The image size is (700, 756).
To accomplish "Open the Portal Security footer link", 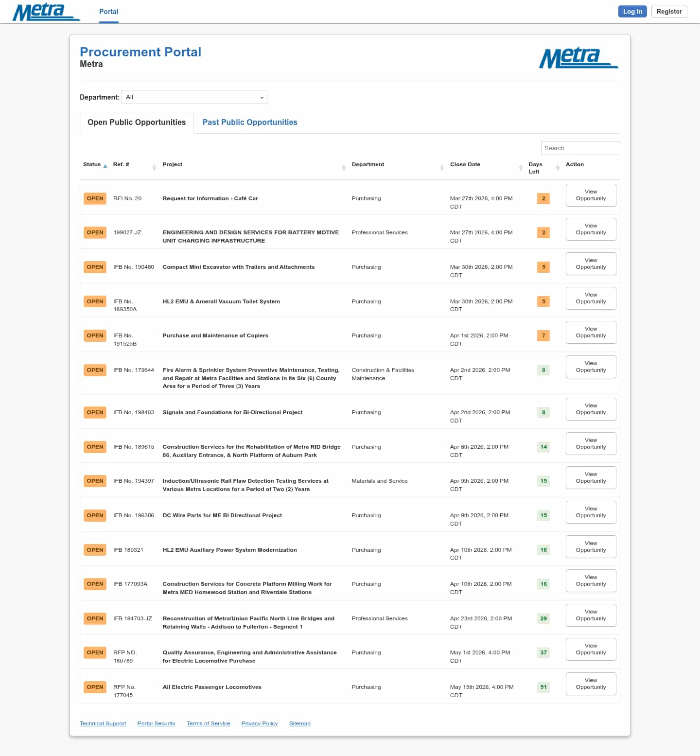I will coord(156,723).
